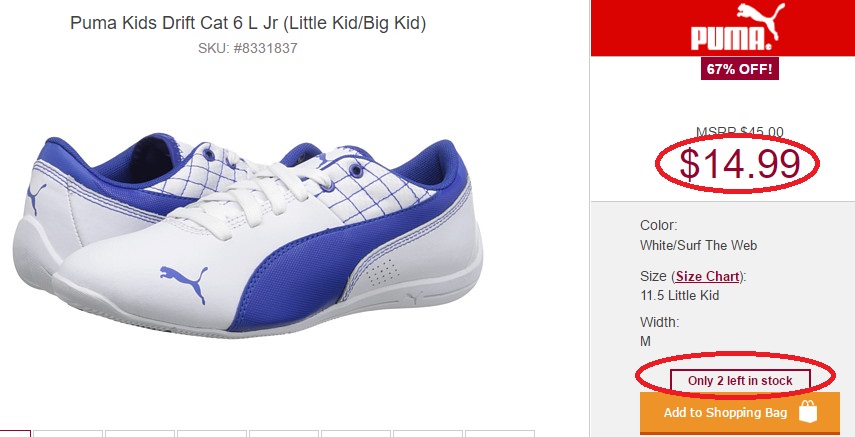This screenshot has height=437, width=855.
Task: Open the Size Chart link
Action: coord(707,276)
